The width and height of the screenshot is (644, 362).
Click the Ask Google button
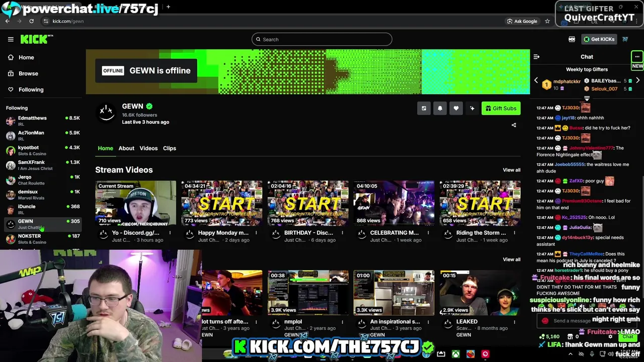522,21
